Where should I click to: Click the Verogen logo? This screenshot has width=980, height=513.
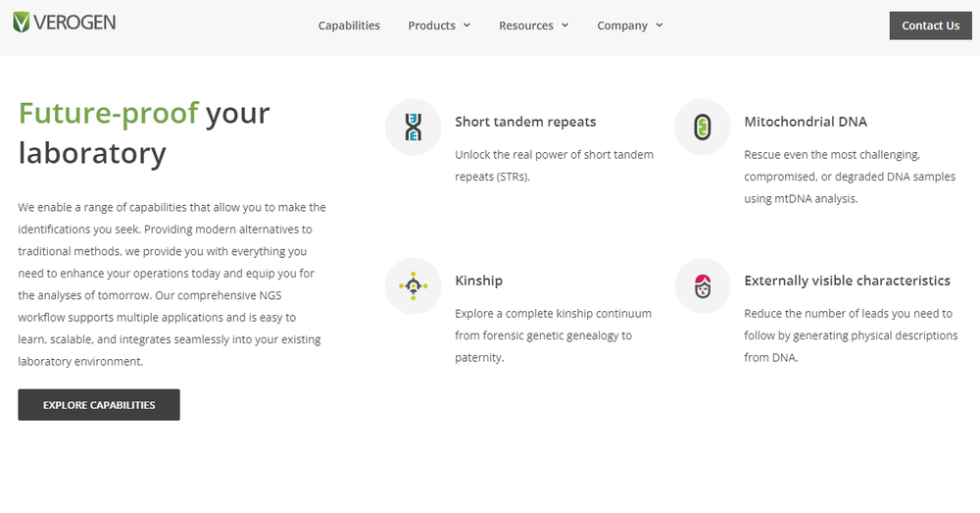pyautogui.click(x=65, y=22)
